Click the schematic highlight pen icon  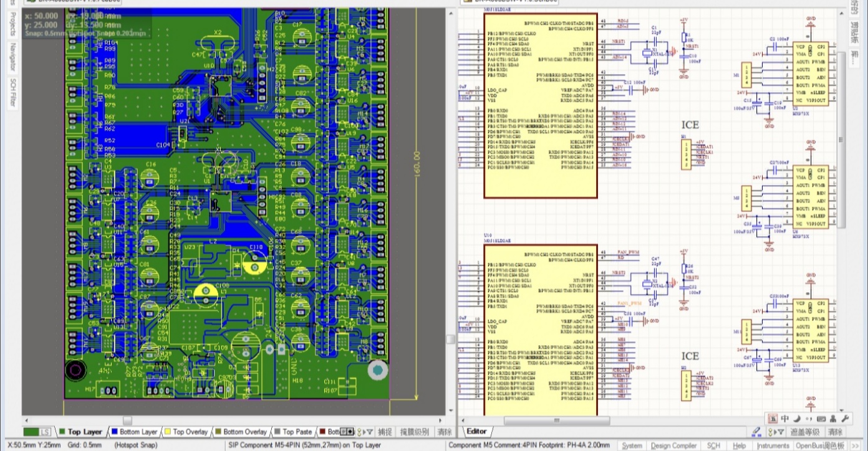[756, 431]
